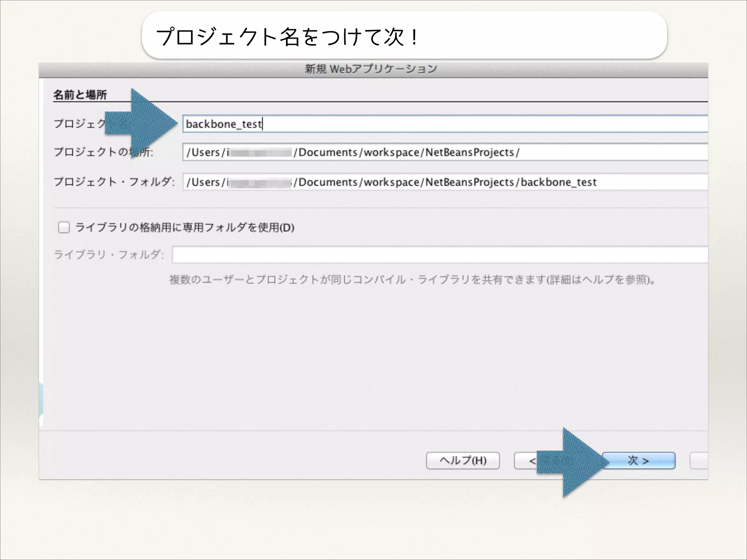Click the project name field containing backbone_test
The image size is (747, 560).
[445, 124]
